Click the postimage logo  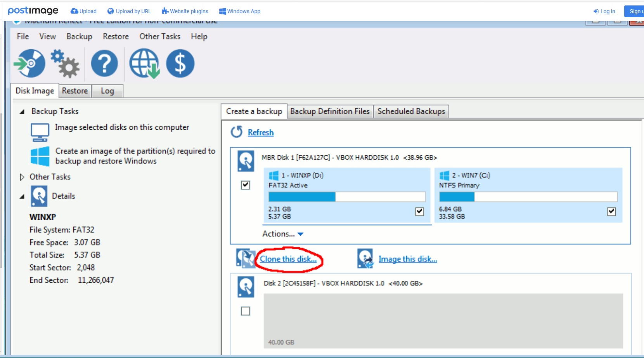click(x=33, y=11)
